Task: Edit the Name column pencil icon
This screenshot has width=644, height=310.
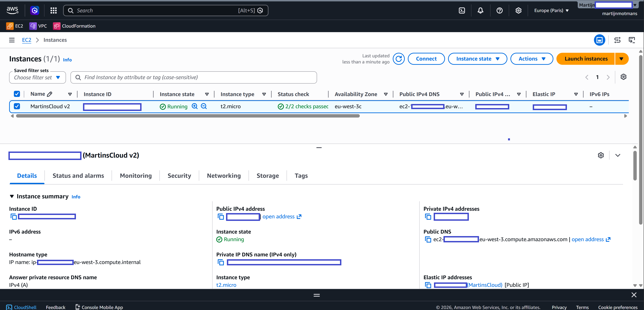Action: point(50,94)
